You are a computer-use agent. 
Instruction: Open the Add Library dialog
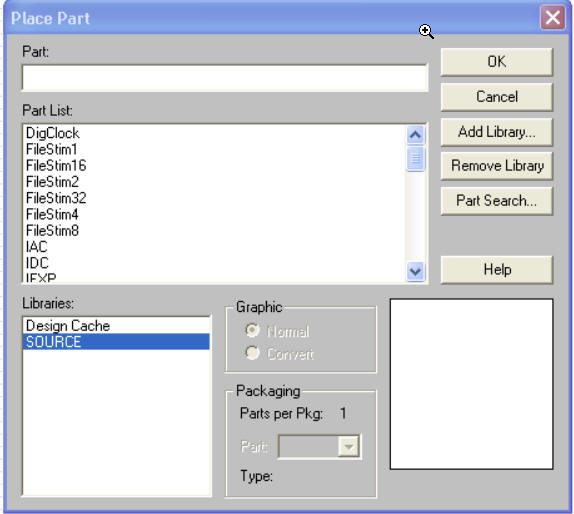click(x=497, y=132)
